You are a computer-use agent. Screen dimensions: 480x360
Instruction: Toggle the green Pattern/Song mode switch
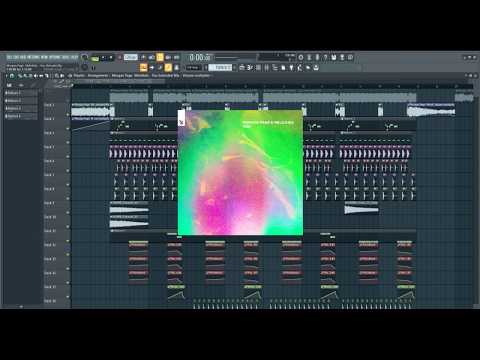(x=95, y=58)
